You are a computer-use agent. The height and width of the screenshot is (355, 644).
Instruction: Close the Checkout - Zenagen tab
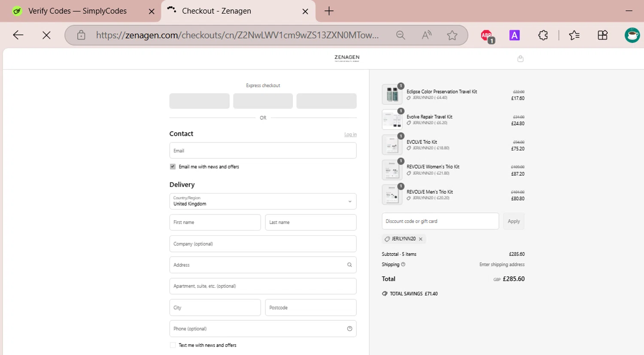[305, 12]
